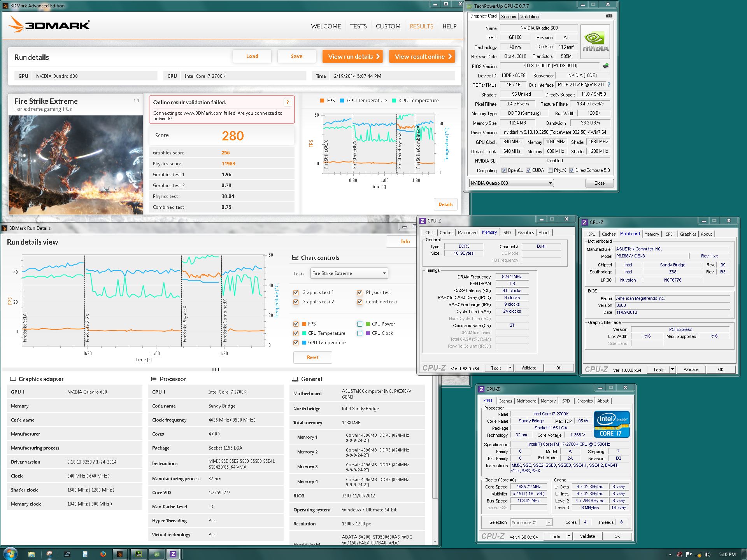Click the NVIDIA logo in GPU-Z
747x560 pixels.
point(595,42)
